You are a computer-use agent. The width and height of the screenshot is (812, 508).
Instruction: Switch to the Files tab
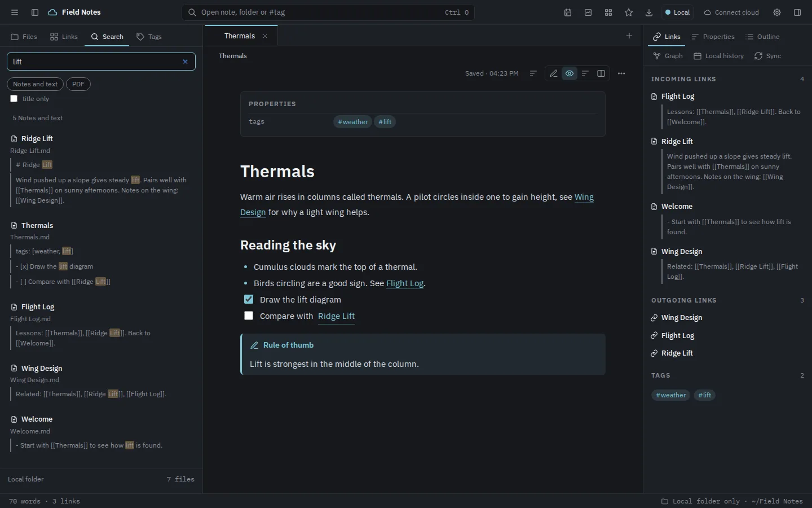tap(24, 37)
